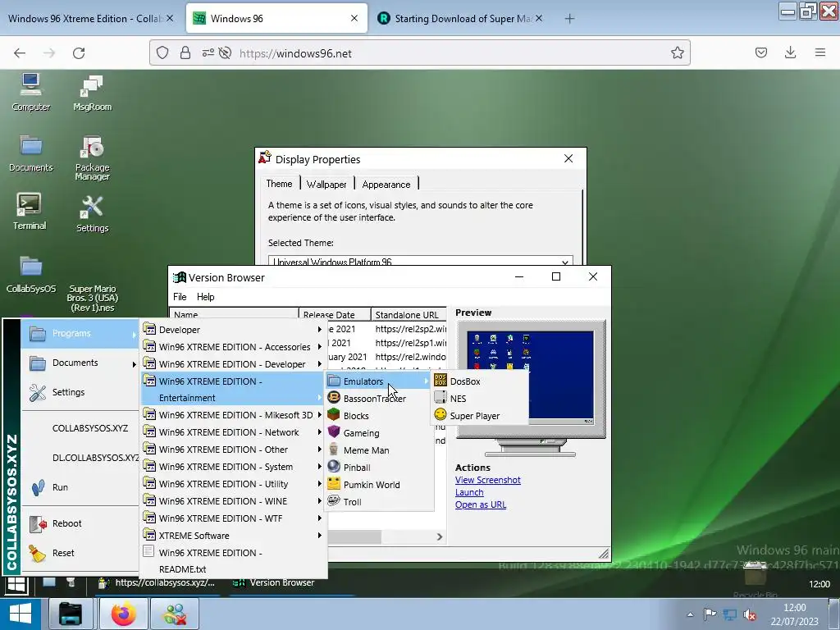Click the Launch action link
The height and width of the screenshot is (630, 840).
coord(469,492)
